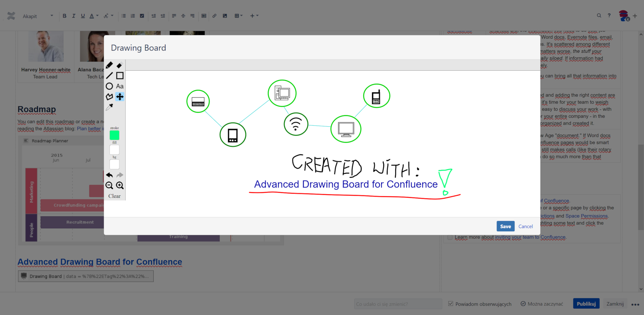
Task: Add collaborator with plus icon
Action: pyautogui.click(x=635, y=16)
